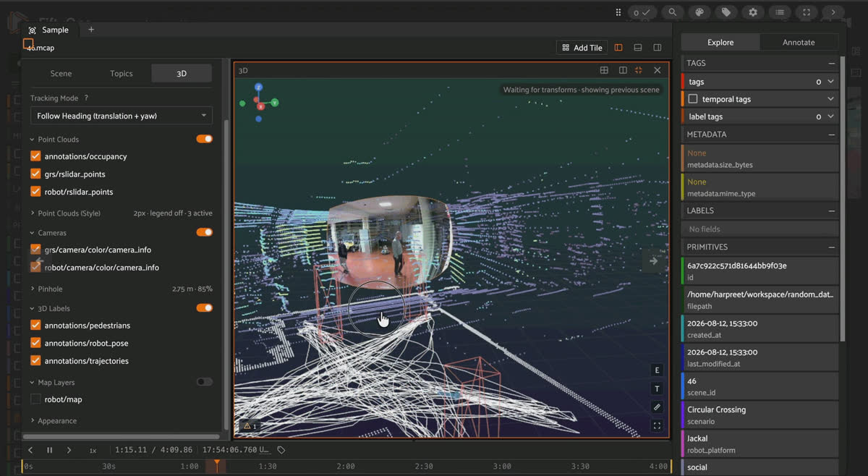Viewport: 868px width, 476px height.
Task: Check the robot/map checkbox
Action: [x=35, y=399]
